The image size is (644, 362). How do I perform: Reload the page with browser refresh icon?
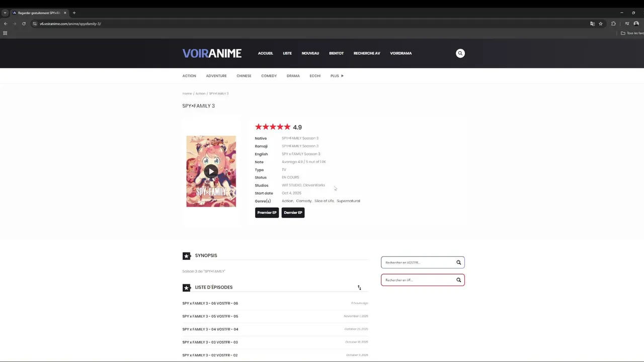(x=24, y=24)
